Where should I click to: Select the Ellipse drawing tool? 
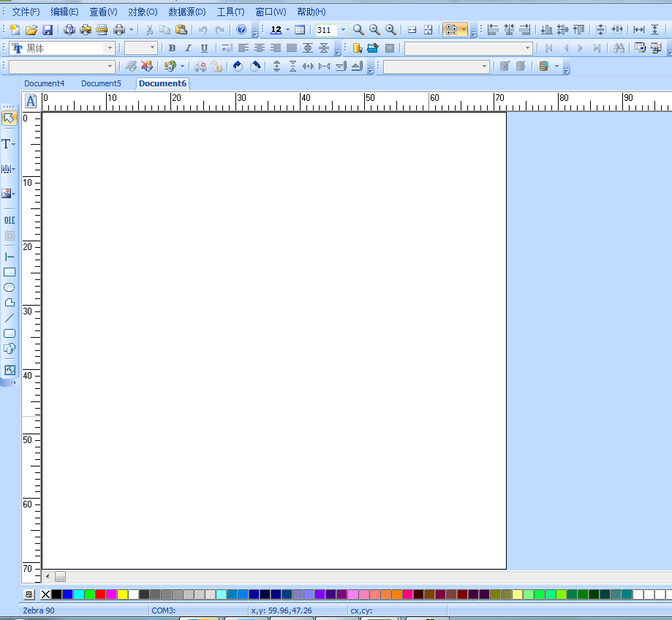click(10, 287)
